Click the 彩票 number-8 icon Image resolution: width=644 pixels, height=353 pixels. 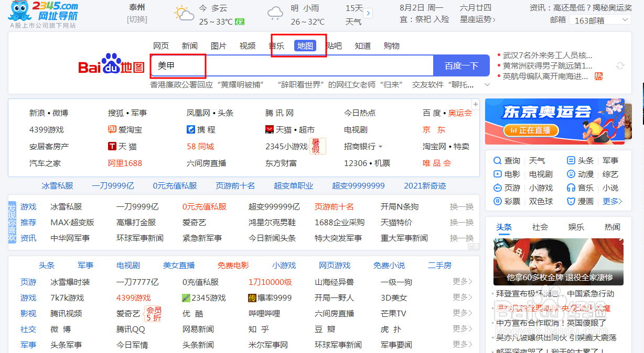tap(498, 201)
